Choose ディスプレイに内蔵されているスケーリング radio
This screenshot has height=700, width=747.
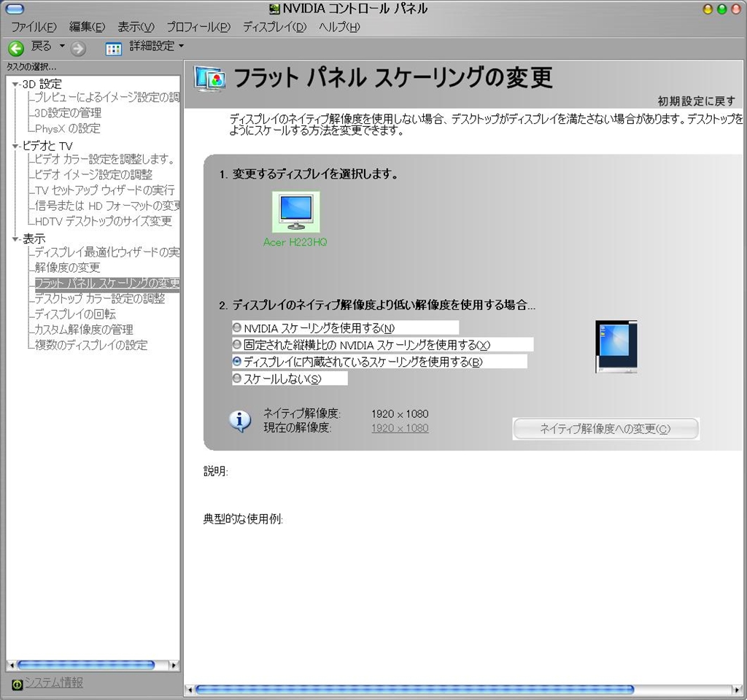(x=237, y=362)
